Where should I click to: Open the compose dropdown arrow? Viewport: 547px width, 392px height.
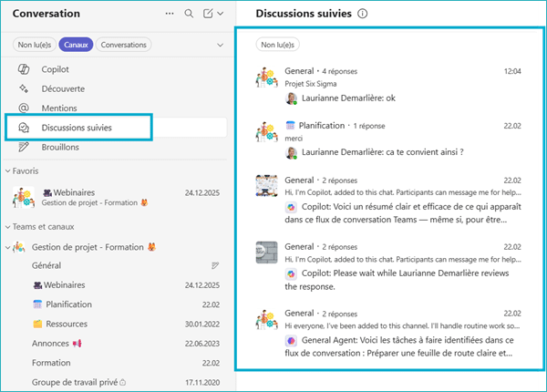pyautogui.click(x=221, y=14)
